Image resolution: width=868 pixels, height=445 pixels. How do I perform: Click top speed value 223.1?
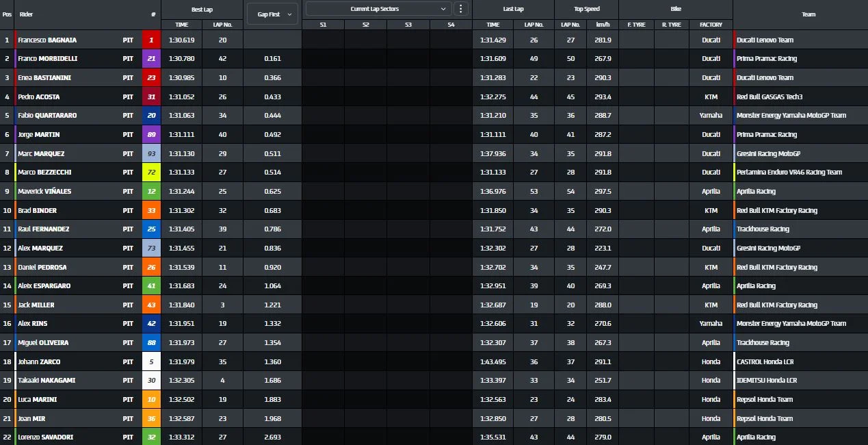click(x=603, y=249)
